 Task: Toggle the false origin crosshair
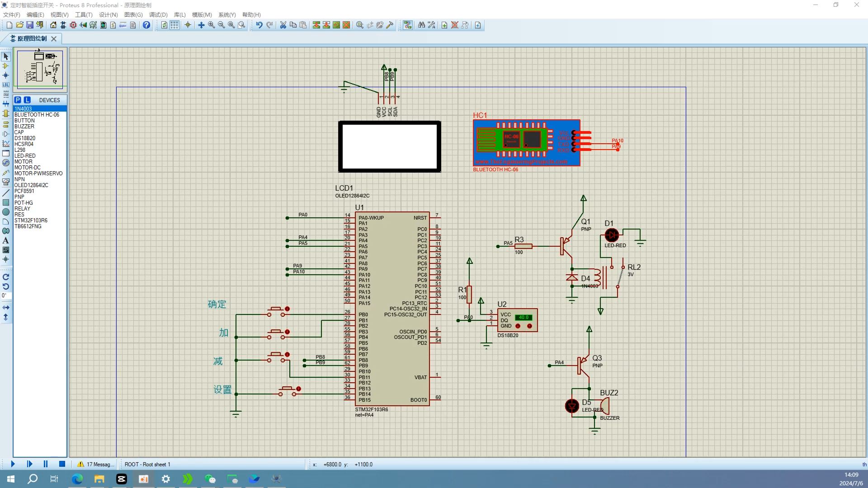(188, 25)
